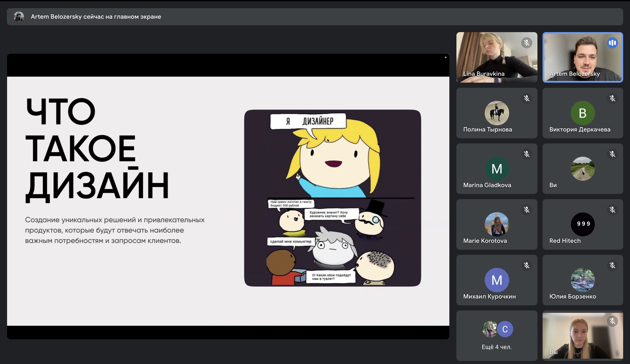Image resolution: width=630 pixels, height=364 pixels.
Task: Click the designer comic image on slide
Action: [x=333, y=198]
